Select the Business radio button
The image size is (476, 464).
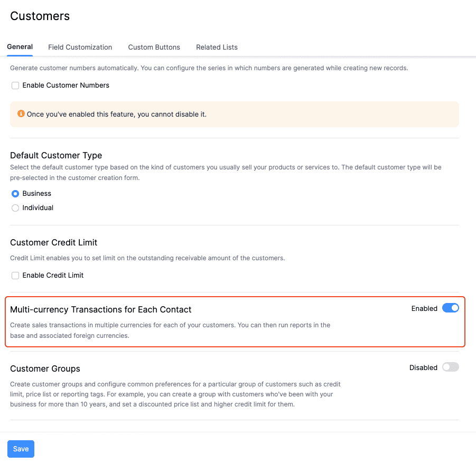[x=15, y=194]
